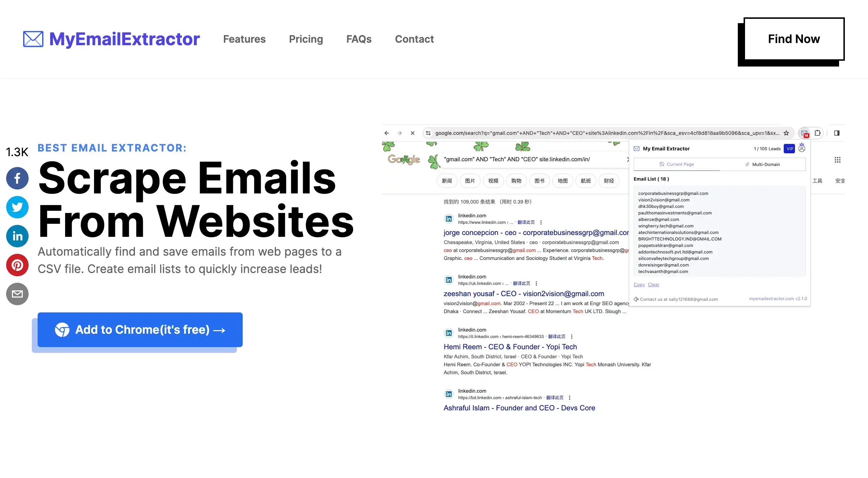Viewport: 868px width, 478px height.
Task: Click the email envelope icon in navbar
Action: click(x=34, y=39)
